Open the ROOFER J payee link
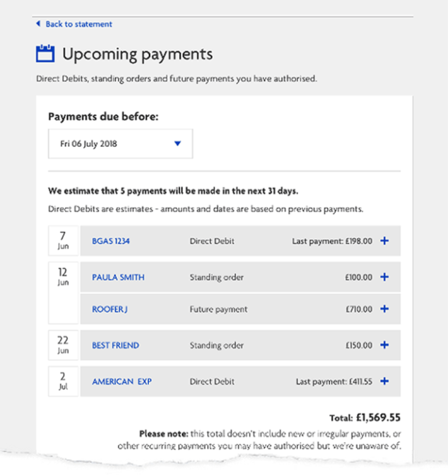The height and width of the screenshot is (476, 448). 110,309
